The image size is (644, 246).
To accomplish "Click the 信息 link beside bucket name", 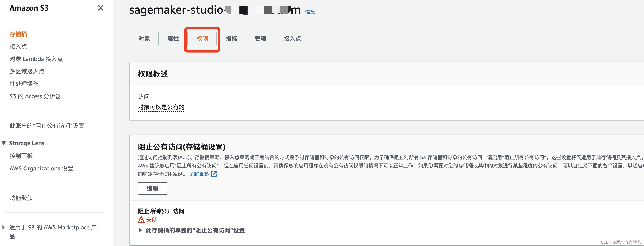I will click(x=310, y=12).
